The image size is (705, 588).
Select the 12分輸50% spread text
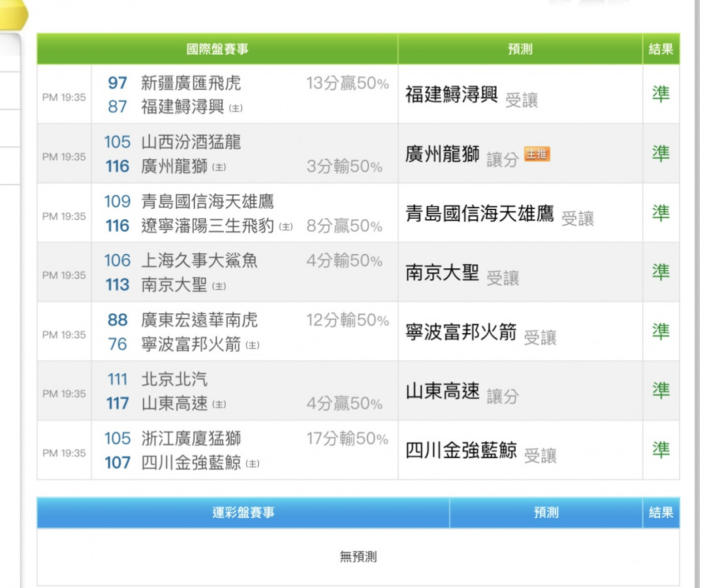click(x=347, y=320)
